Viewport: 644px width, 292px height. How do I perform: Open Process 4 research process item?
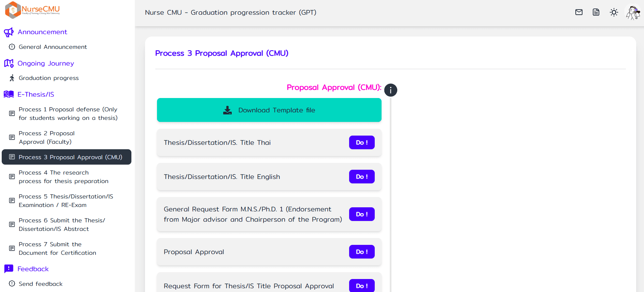pyautogui.click(x=63, y=177)
